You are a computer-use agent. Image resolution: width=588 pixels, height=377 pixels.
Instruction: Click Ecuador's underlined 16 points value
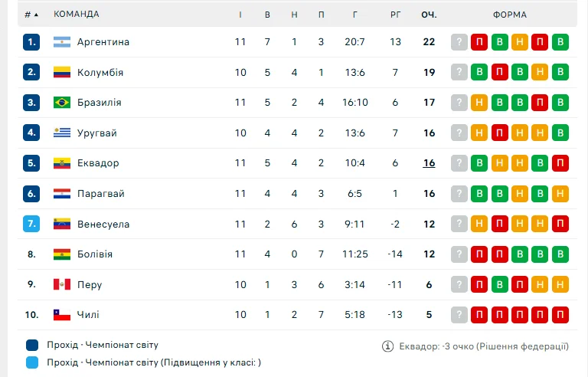[429, 163]
